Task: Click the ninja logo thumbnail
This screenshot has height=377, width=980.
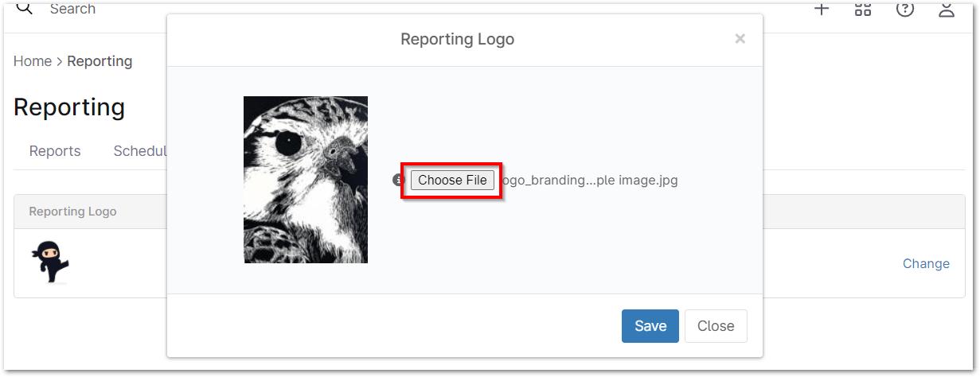Action: (49, 262)
